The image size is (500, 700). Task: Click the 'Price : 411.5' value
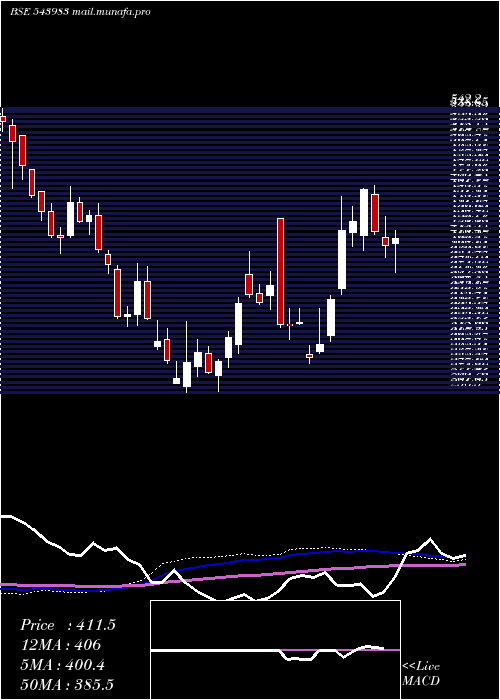tap(68, 625)
